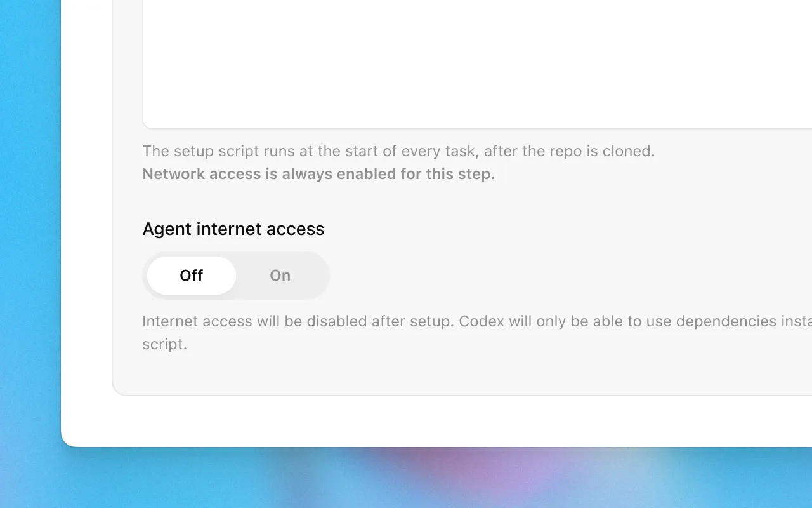812x508 pixels.
Task: Click the word "Codex" in the description
Action: [x=481, y=321]
